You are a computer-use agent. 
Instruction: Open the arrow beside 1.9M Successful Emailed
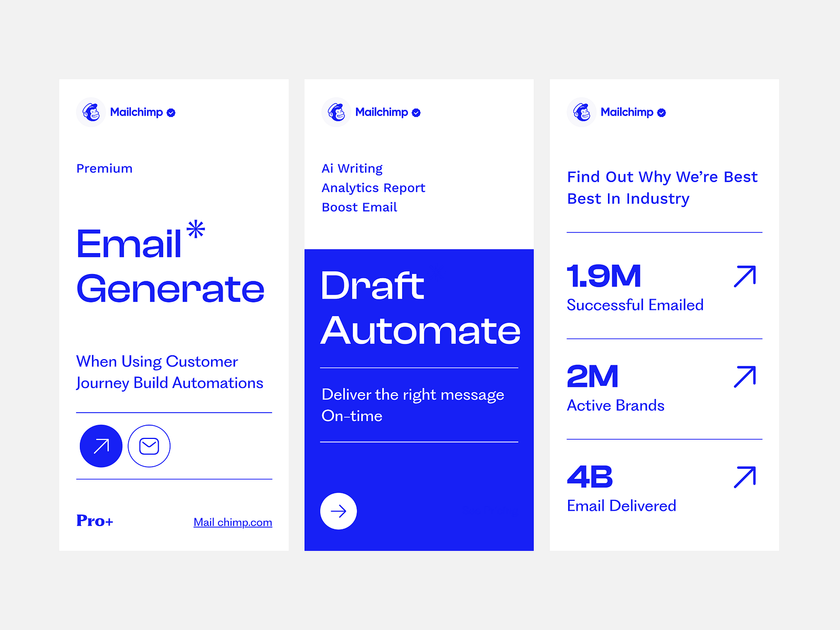coord(745,276)
